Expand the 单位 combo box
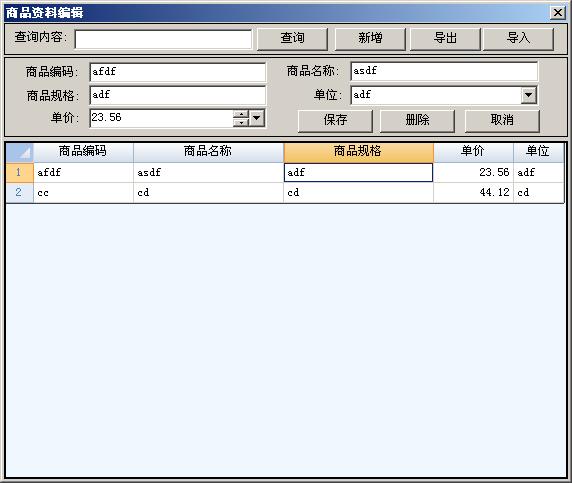 coord(529,95)
